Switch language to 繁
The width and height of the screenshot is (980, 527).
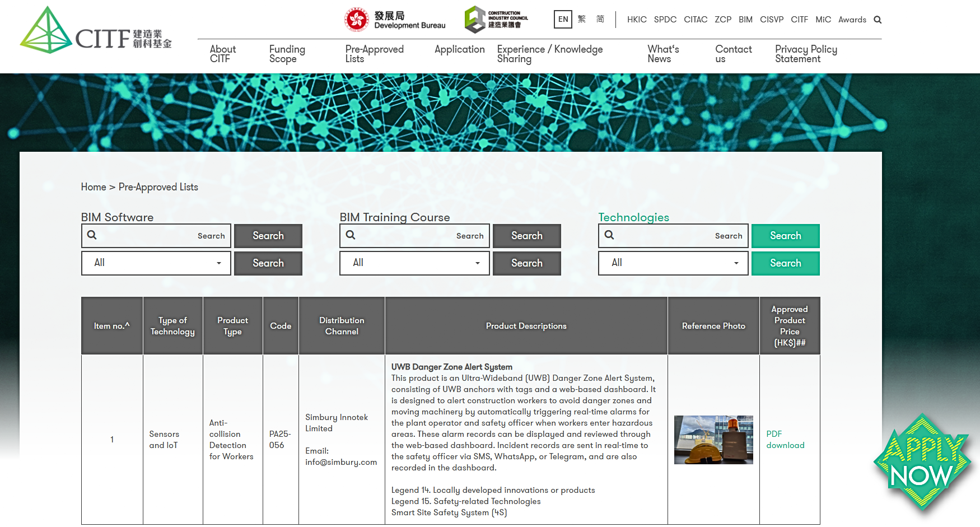(x=581, y=19)
